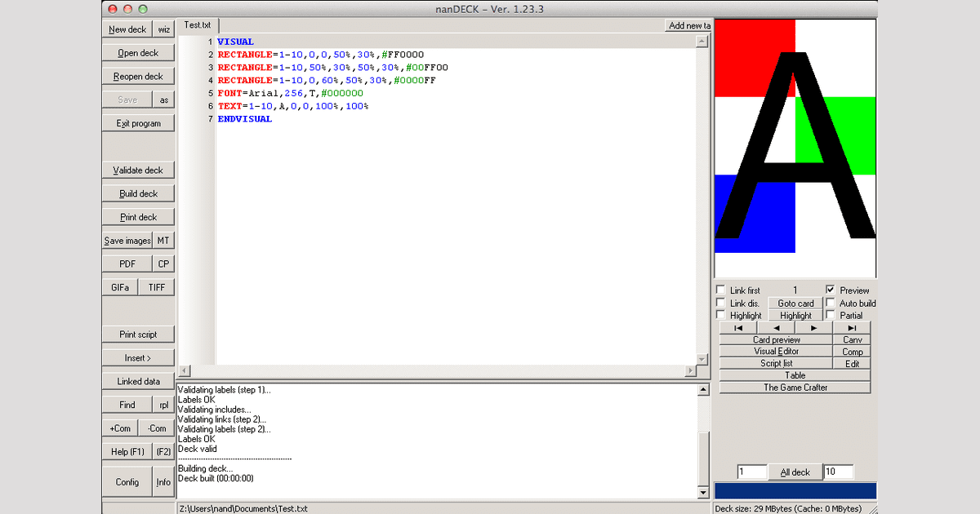980x514 pixels.
Task: Open the Visual Editor
Action: click(776, 352)
